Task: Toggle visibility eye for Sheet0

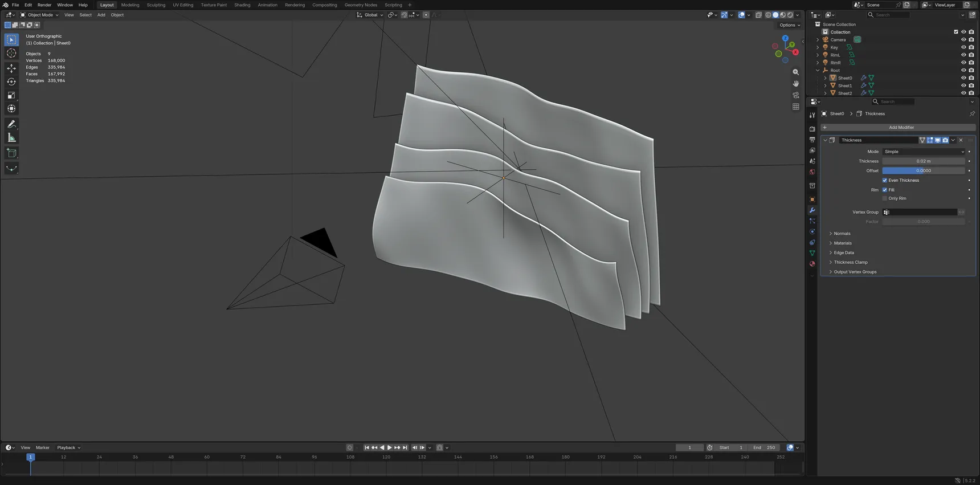Action: [x=963, y=78]
